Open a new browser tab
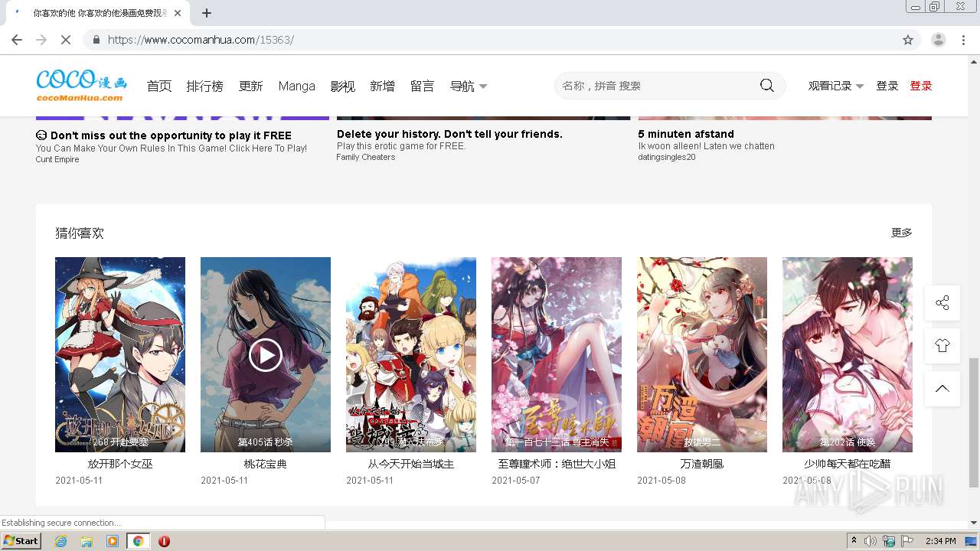This screenshot has height=551, width=980. tap(207, 13)
